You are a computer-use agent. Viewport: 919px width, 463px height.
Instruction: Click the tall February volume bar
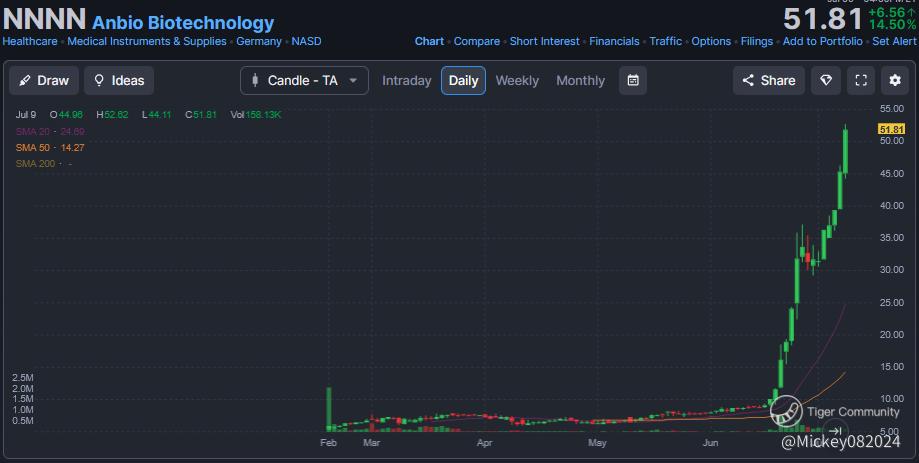point(329,409)
